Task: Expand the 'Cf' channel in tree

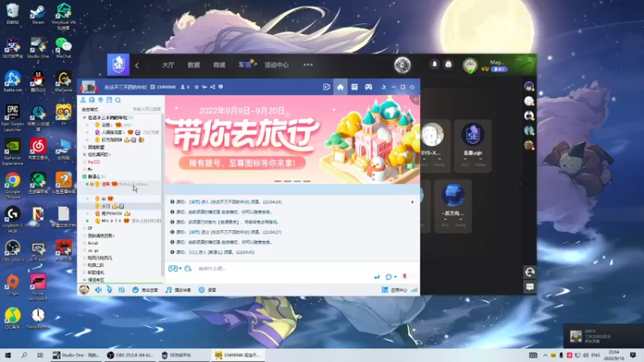Action: [x=85, y=228]
